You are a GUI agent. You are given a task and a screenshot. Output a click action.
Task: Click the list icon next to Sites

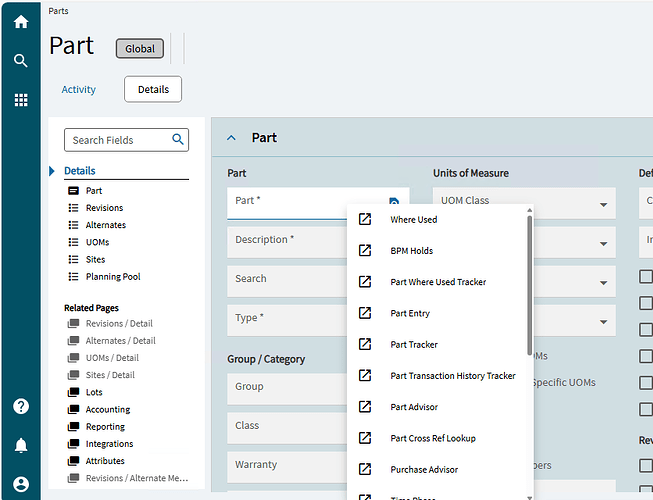(x=73, y=259)
